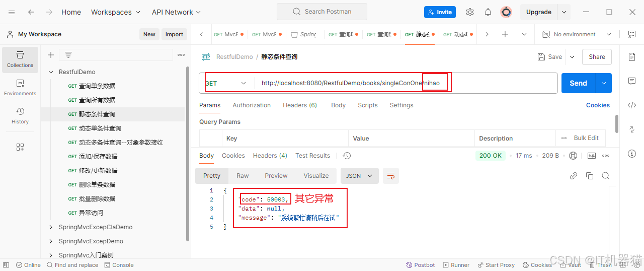Open the configure workspace sidebar icon

(x=20, y=147)
